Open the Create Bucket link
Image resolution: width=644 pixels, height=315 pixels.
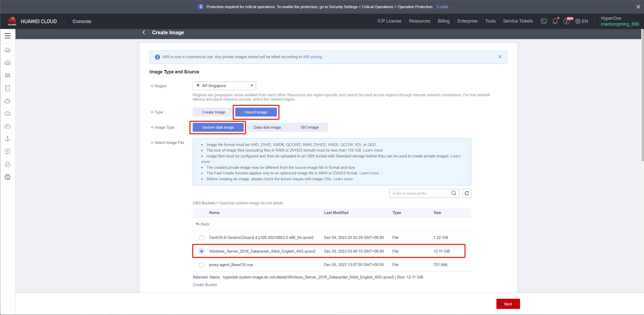(x=205, y=285)
